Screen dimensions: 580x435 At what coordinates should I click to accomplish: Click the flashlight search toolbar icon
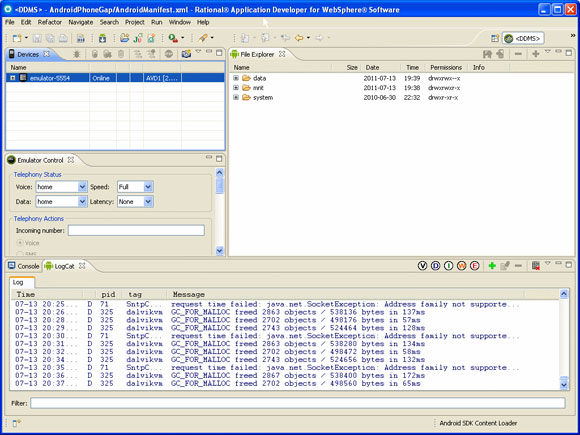point(203,38)
